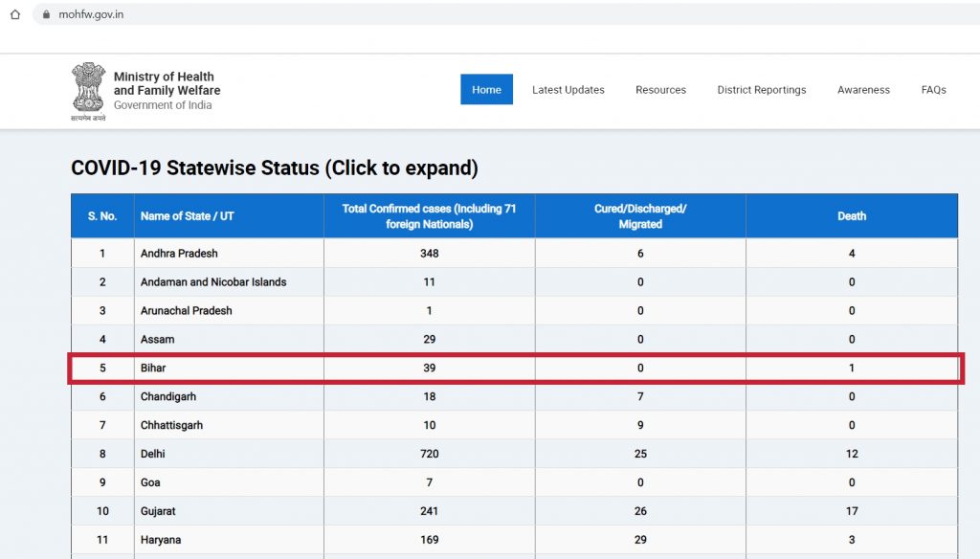Select the Bihar state name

click(153, 369)
